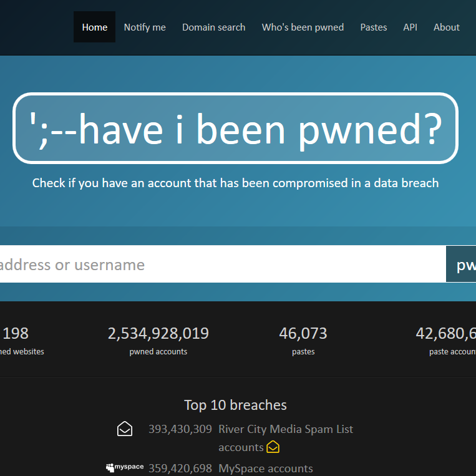Screen dimensions: 476x476
Task: Select the pwned websites count
Action: (x=16, y=334)
